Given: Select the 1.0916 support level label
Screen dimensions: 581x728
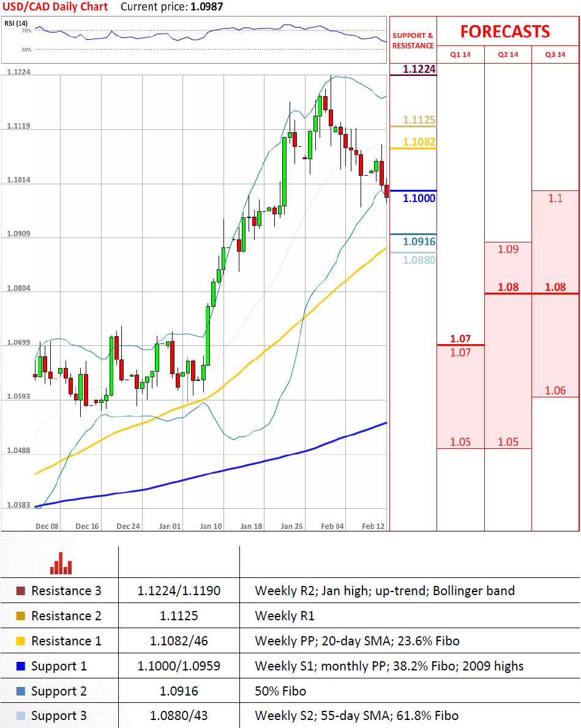Looking at the screenshot, I should [419, 242].
